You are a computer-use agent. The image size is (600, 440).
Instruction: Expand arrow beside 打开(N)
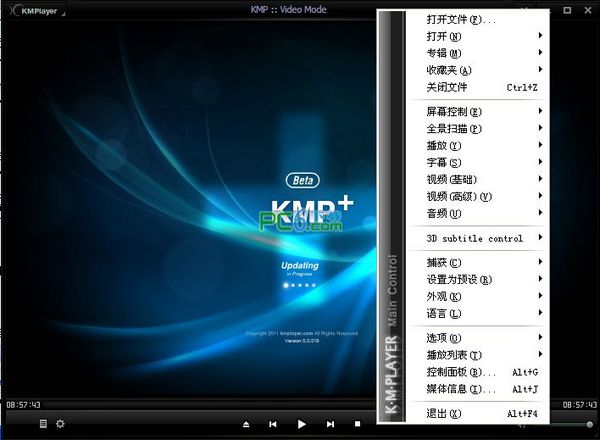540,36
